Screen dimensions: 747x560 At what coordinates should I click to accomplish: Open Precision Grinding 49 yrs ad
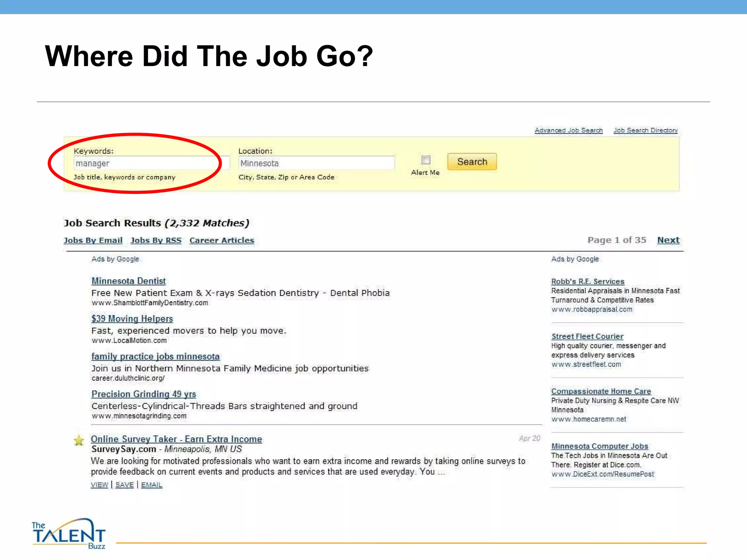pyautogui.click(x=144, y=394)
